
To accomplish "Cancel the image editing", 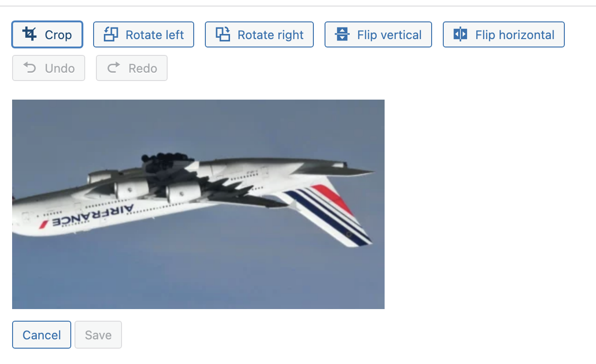I will click(41, 335).
